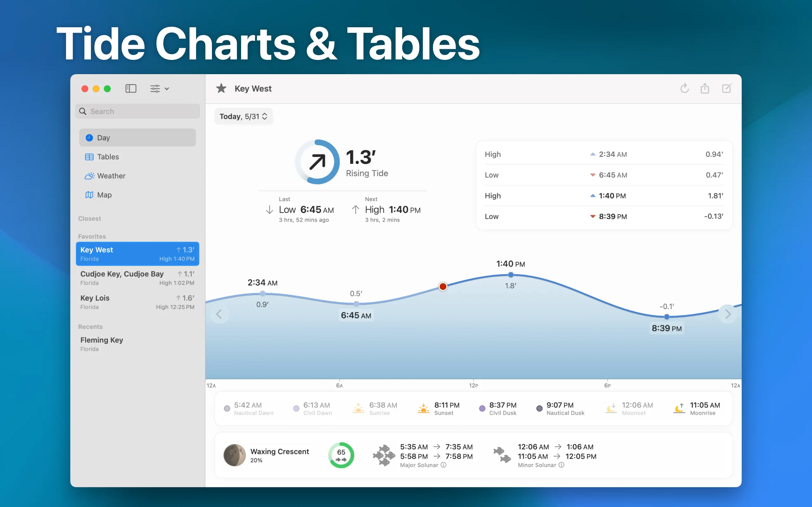Image resolution: width=812 pixels, height=507 pixels.
Task: Switch to the Weather view
Action: (x=111, y=176)
